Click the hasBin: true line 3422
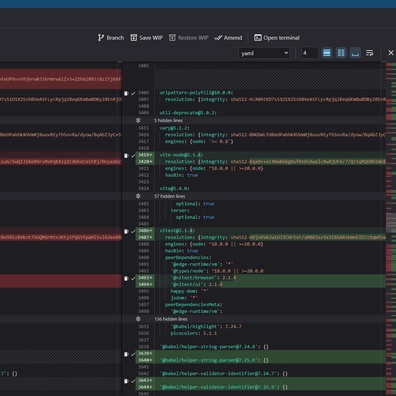Screen dimensions: 396x396 pyautogui.click(x=181, y=175)
